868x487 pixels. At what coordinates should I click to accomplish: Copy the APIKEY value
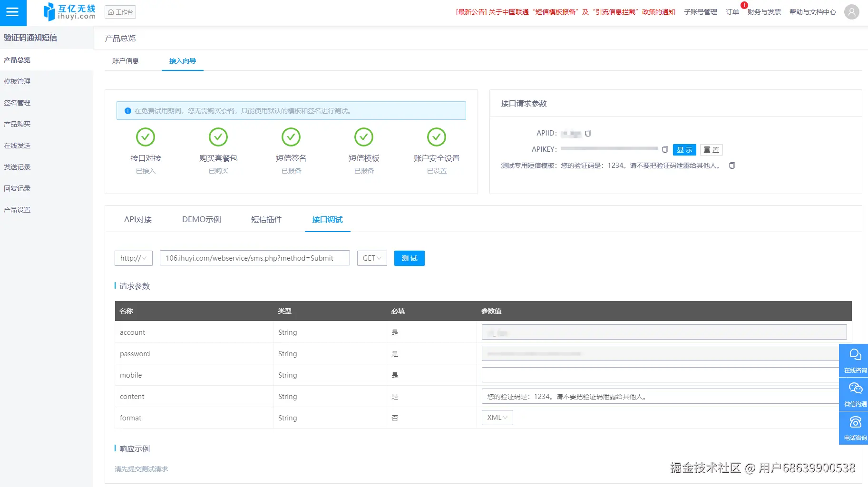click(665, 149)
